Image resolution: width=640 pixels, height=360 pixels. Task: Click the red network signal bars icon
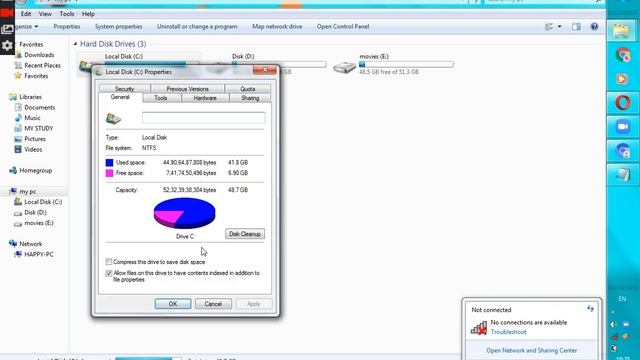(479, 327)
